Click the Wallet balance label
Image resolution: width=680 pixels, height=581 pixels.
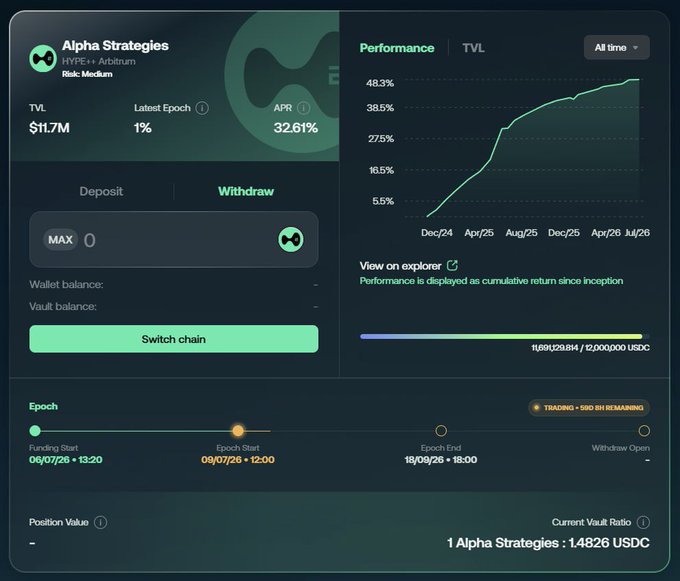tap(66, 284)
